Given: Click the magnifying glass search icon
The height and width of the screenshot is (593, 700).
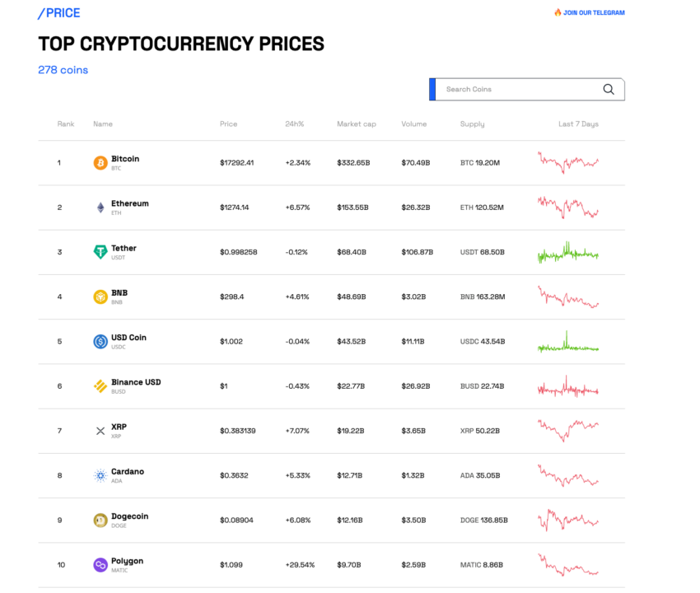Looking at the screenshot, I should [609, 90].
